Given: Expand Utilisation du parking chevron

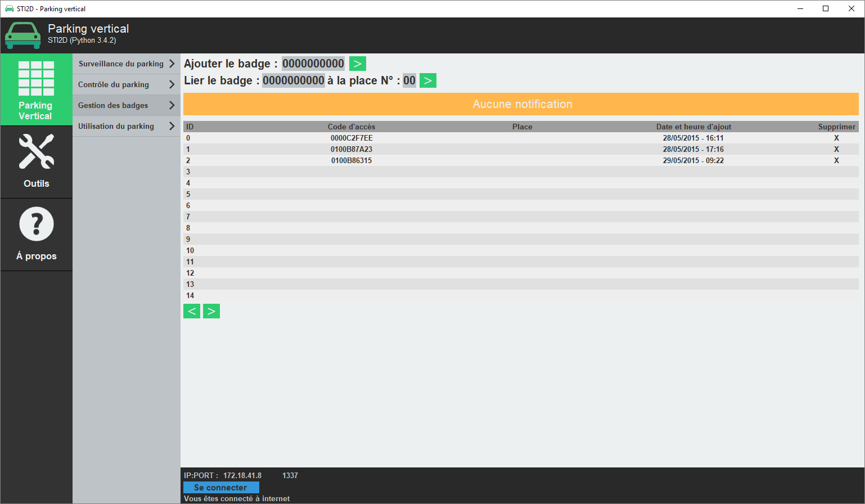Looking at the screenshot, I should pyautogui.click(x=172, y=126).
